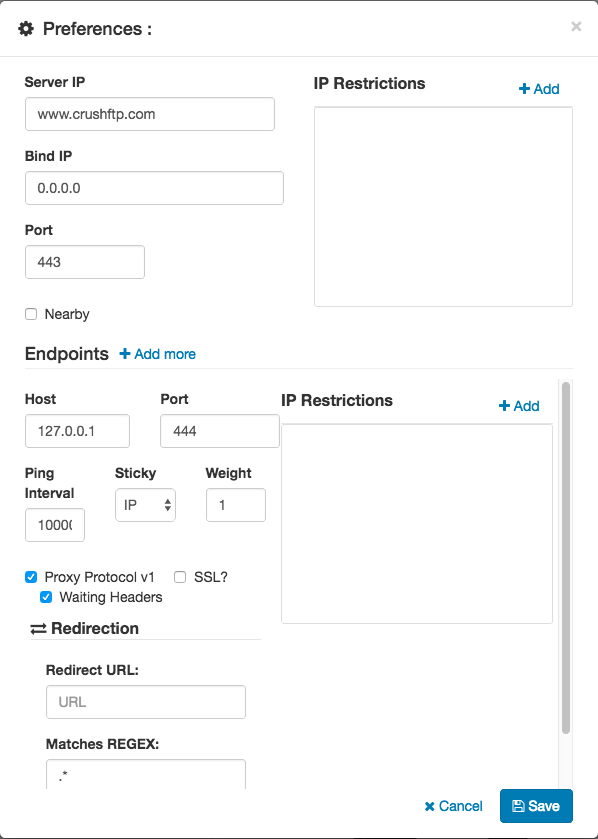
Task: Click the Preferences gear icon
Action: pos(26,28)
